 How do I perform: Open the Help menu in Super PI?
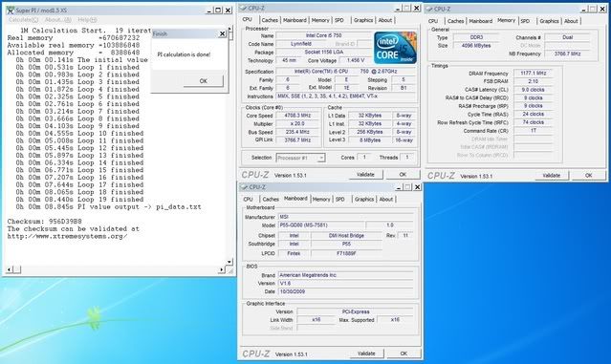87,20
